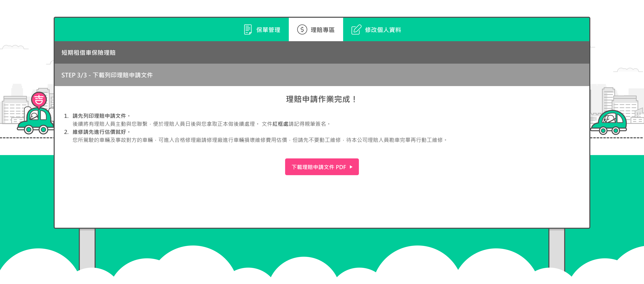Click the dollar coin icon beside 理賠專區

(302, 29)
